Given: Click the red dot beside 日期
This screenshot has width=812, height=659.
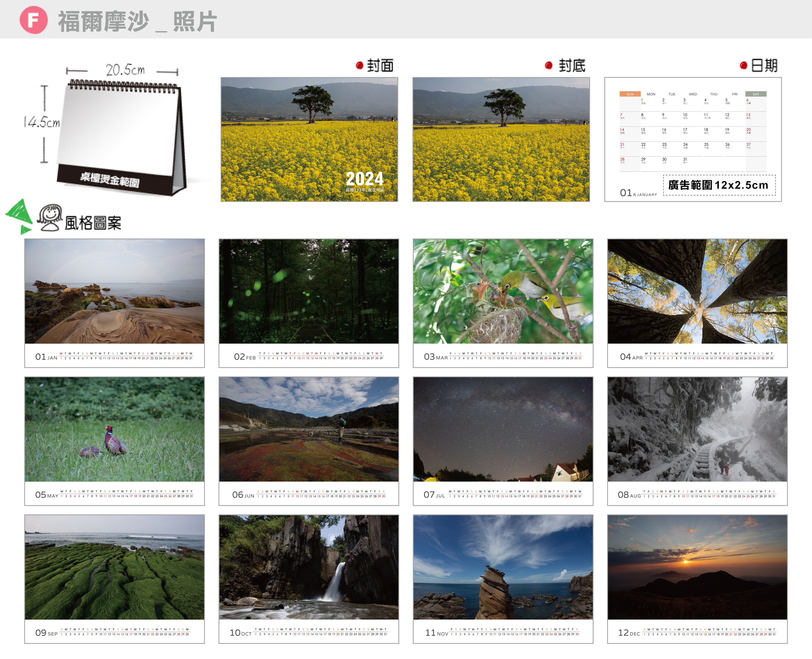Looking at the screenshot, I should tap(743, 66).
